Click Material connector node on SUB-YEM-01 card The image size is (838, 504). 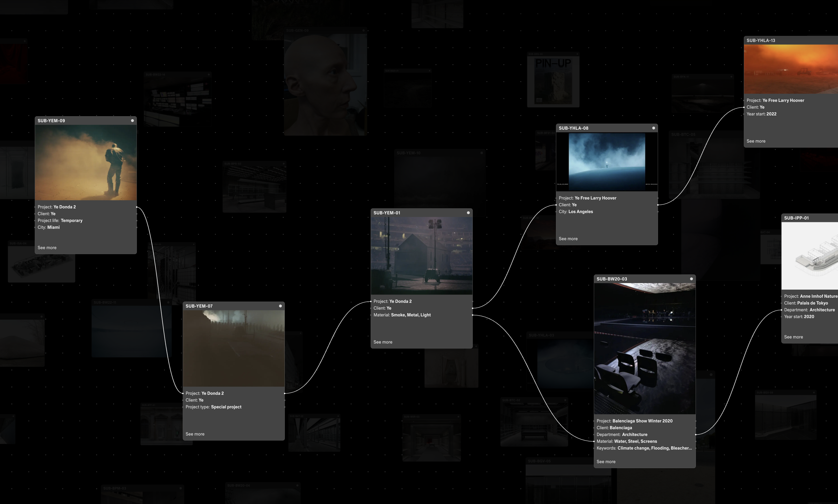[x=473, y=315]
